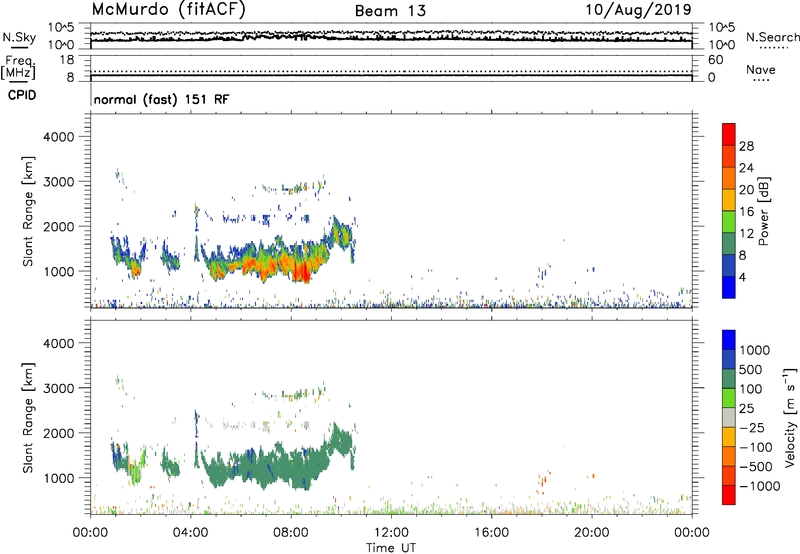Screen dimensions: 800x554
Task: Click the "08:00" time tick label
Action: (291, 533)
